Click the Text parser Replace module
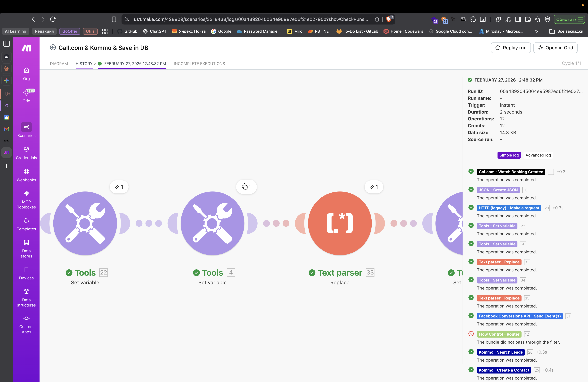The height and width of the screenshot is (382, 588). [340, 223]
